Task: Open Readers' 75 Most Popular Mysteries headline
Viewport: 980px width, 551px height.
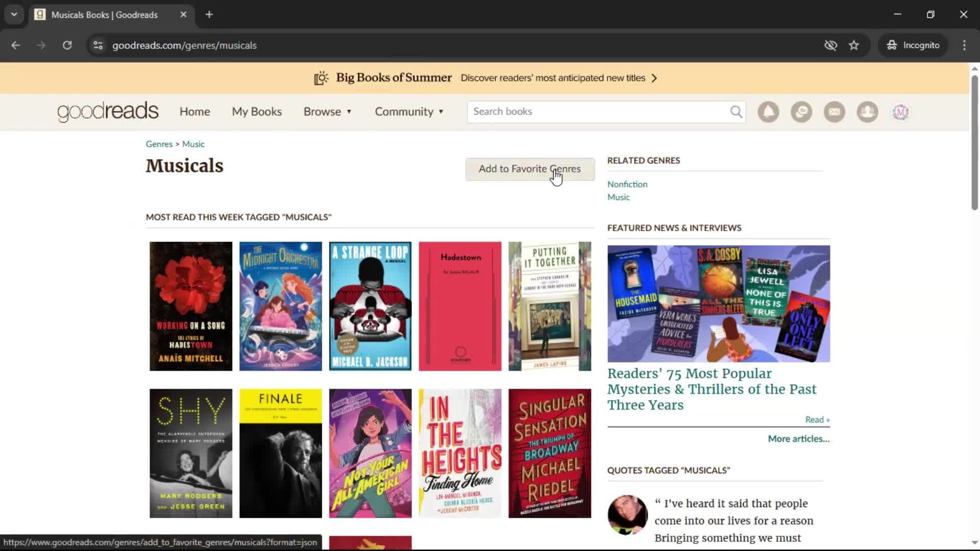Action: point(712,389)
